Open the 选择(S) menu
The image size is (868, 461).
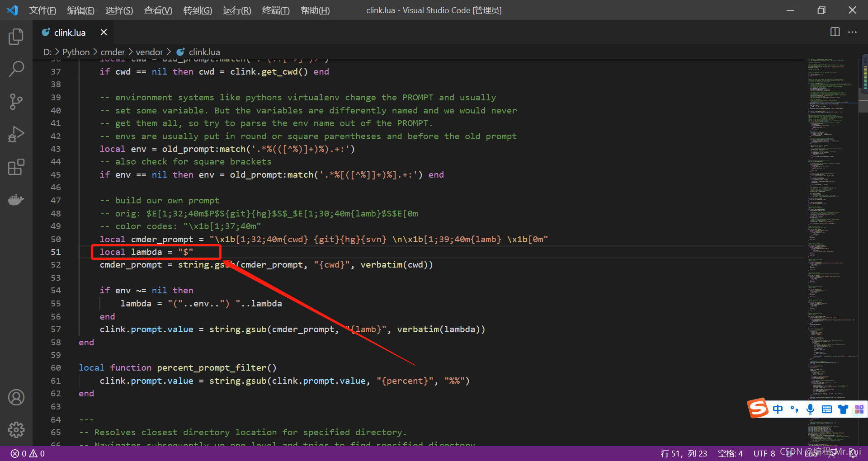(x=119, y=10)
